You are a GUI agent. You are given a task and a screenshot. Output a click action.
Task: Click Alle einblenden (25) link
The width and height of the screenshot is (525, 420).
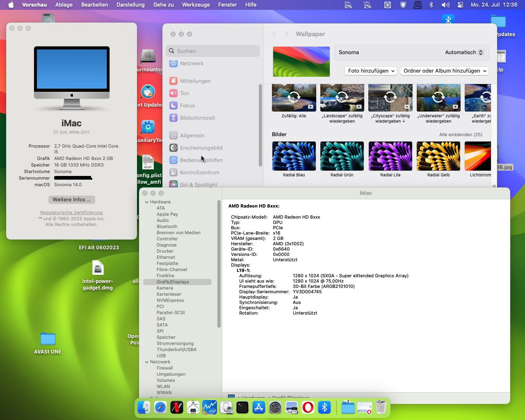point(461,135)
